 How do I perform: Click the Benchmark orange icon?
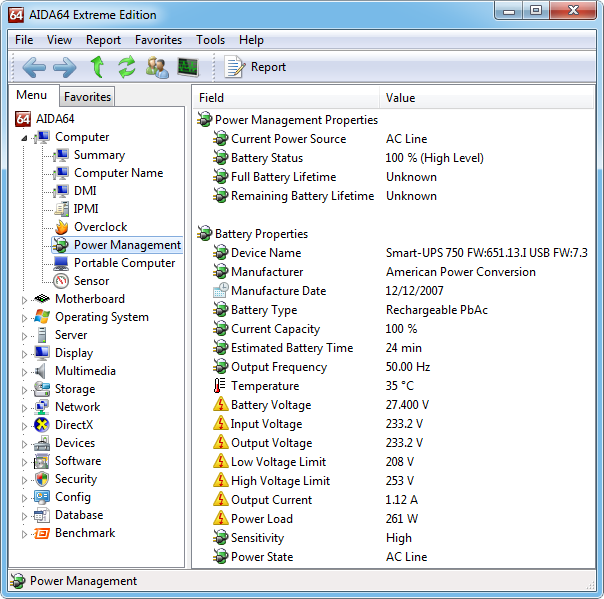42,533
